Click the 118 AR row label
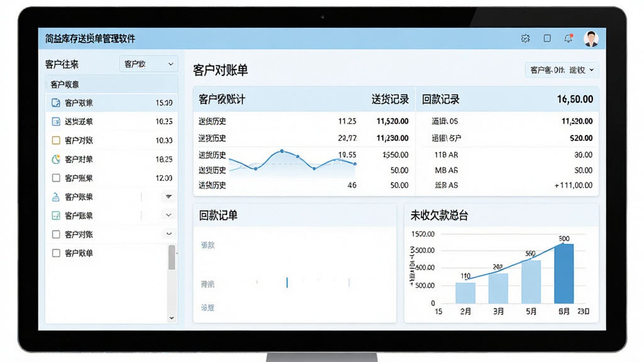The height and width of the screenshot is (362, 644). tap(446, 155)
